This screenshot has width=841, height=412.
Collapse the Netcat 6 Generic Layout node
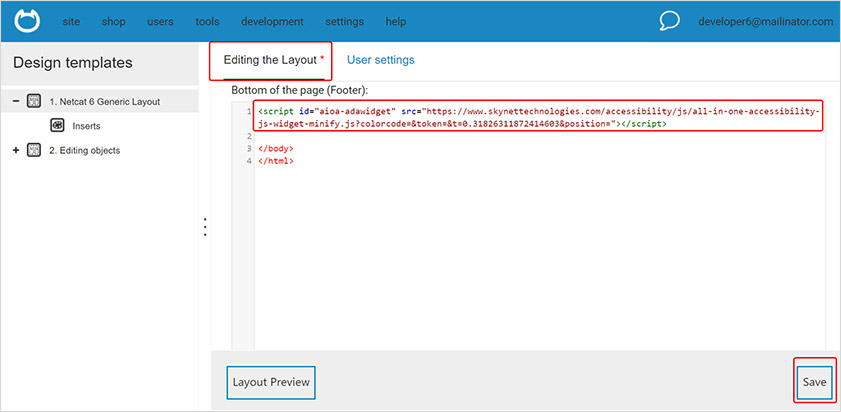[x=16, y=101]
